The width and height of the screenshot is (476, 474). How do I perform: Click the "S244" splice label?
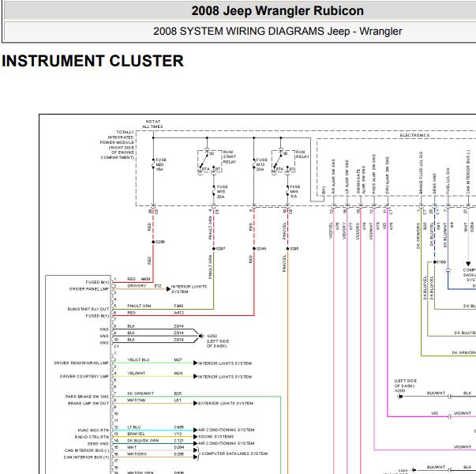tap(261, 249)
